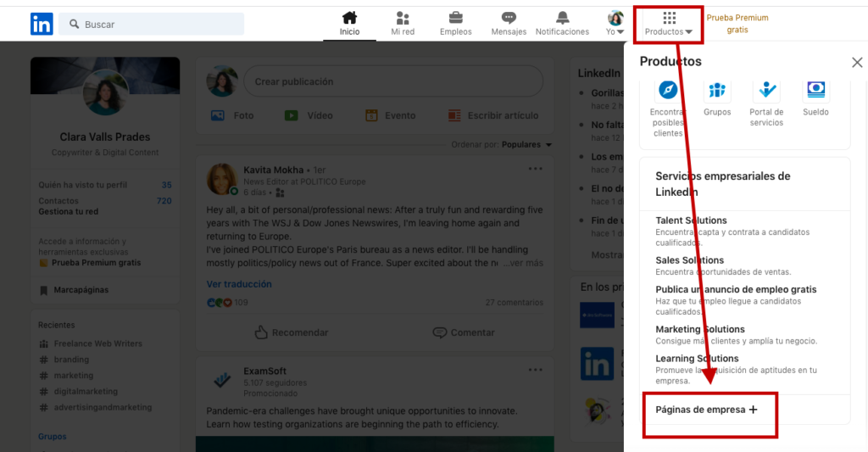Click Ver traducción
Screen dimensions: 868x452
pos(239,284)
